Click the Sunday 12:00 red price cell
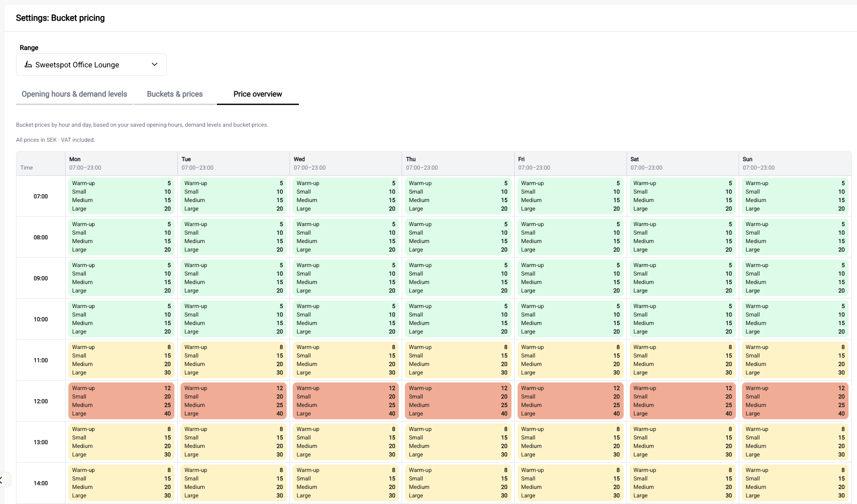The image size is (857, 504). click(795, 401)
